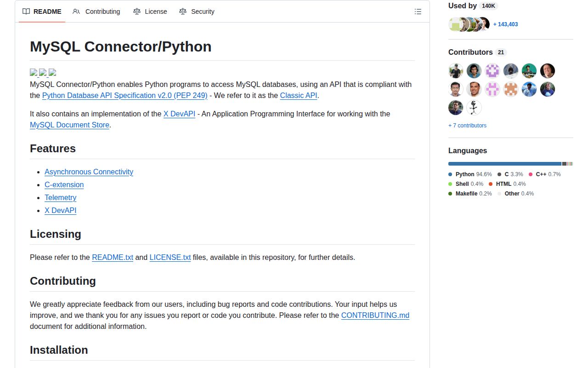Open Asynchronous Connectivity in Features list
Screen dimensions: 588x368
point(89,172)
